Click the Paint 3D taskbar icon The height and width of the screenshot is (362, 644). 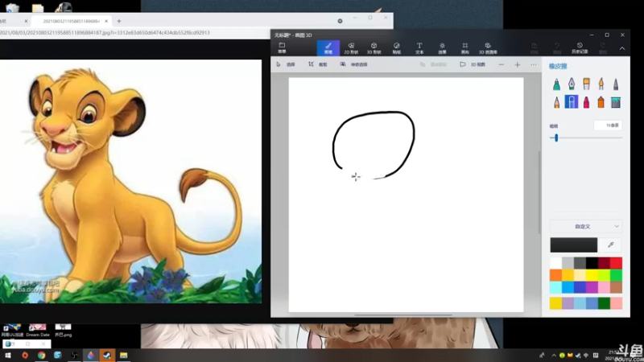click(90, 356)
